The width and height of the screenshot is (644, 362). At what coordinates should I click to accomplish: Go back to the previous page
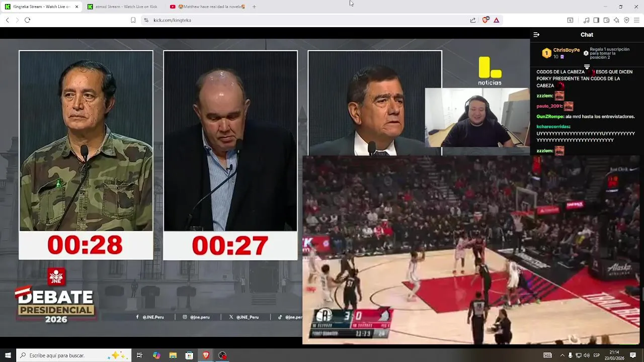(x=7, y=20)
